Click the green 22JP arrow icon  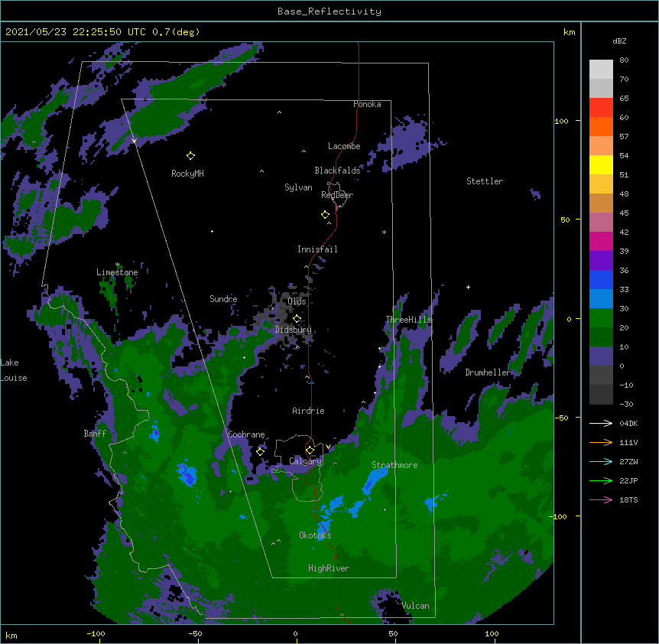pyautogui.click(x=601, y=480)
